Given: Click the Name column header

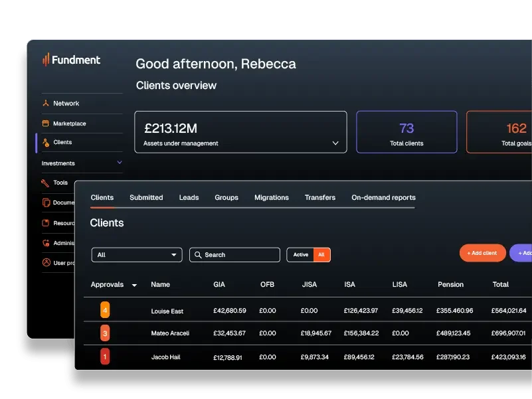Looking at the screenshot, I should pos(161,284).
